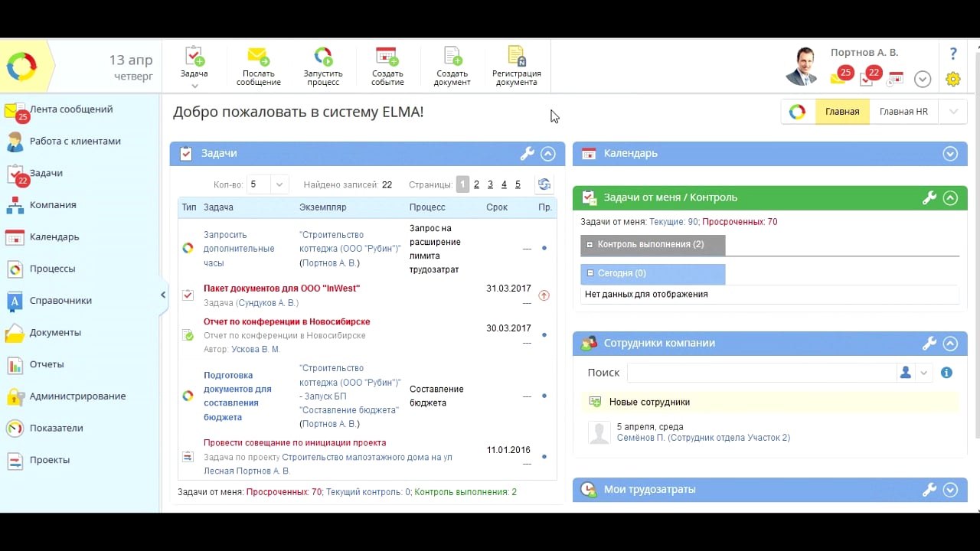
Task: Click the person search icon in Поиск
Action: (906, 373)
